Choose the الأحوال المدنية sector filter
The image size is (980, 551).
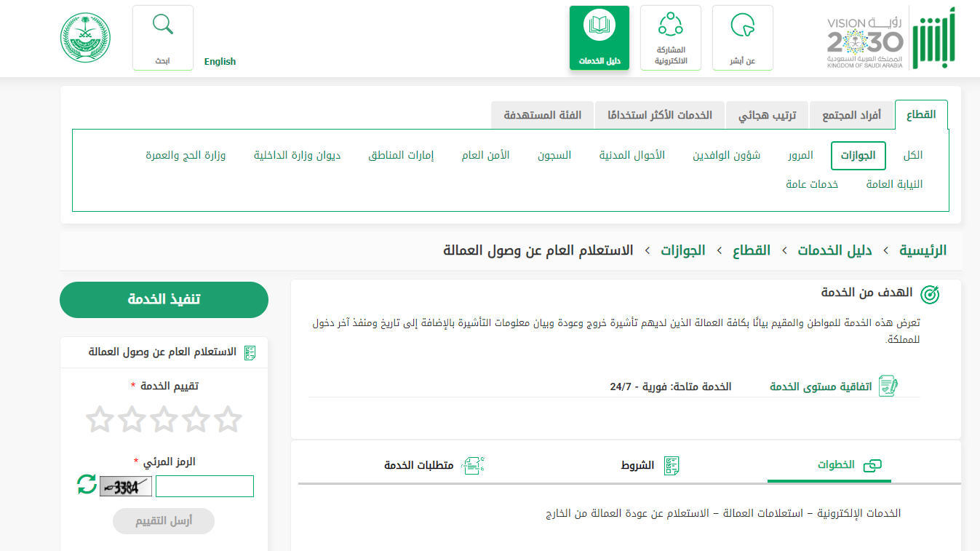click(x=632, y=156)
